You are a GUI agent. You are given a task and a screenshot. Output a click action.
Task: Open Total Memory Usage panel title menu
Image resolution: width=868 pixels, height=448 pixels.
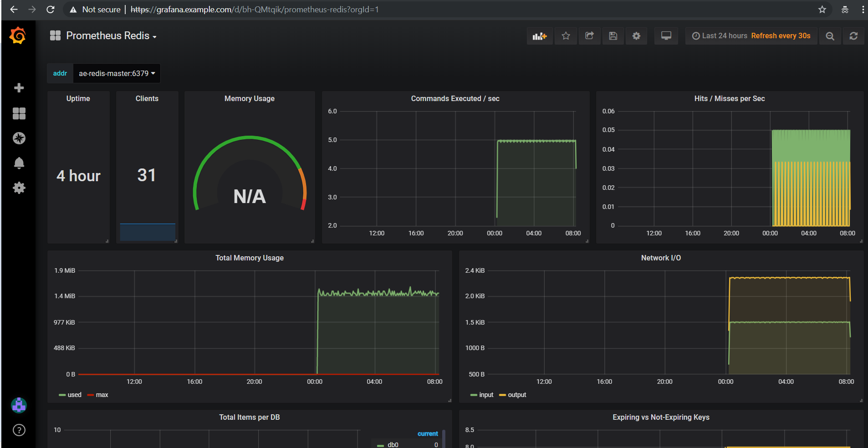(250, 258)
